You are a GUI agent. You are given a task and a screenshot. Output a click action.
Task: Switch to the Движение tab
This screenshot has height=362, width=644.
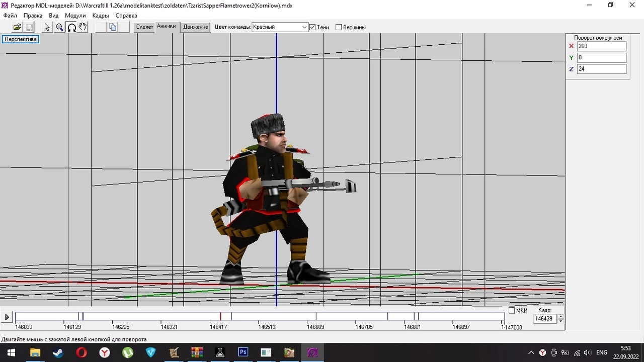pos(196,27)
